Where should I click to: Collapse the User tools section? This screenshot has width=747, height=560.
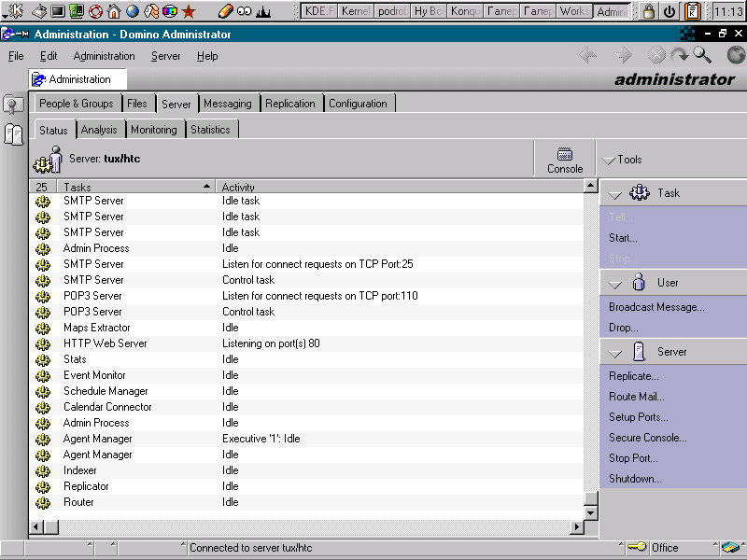(615, 285)
